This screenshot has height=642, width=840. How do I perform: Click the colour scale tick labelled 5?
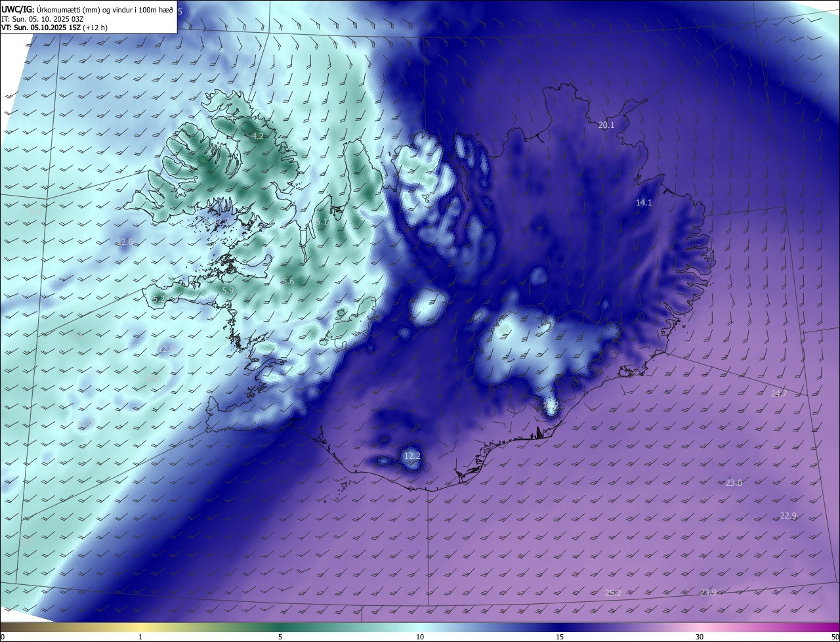coord(280,637)
